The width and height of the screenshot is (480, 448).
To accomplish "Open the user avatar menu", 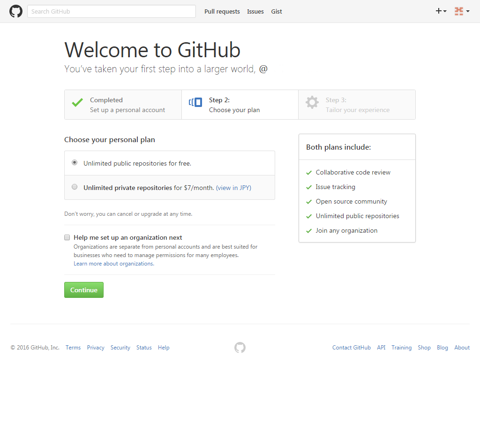I will [x=462, y=11].
